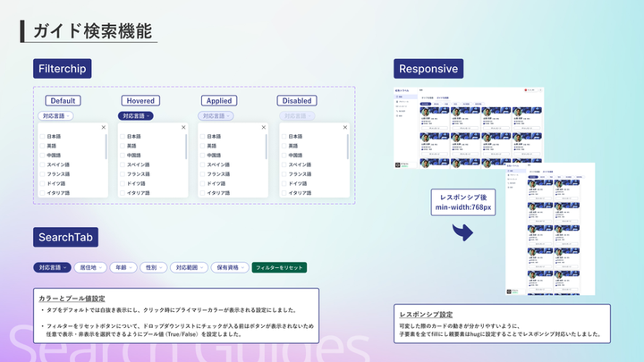
Task: Click the Responsive section badge
Action: (428, 69)
